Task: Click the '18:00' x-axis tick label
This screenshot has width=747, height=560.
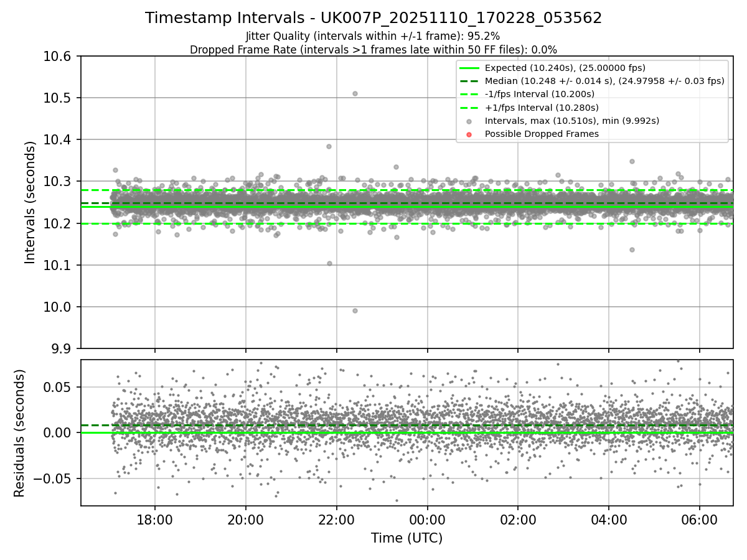Action: [x=155, y=519]
